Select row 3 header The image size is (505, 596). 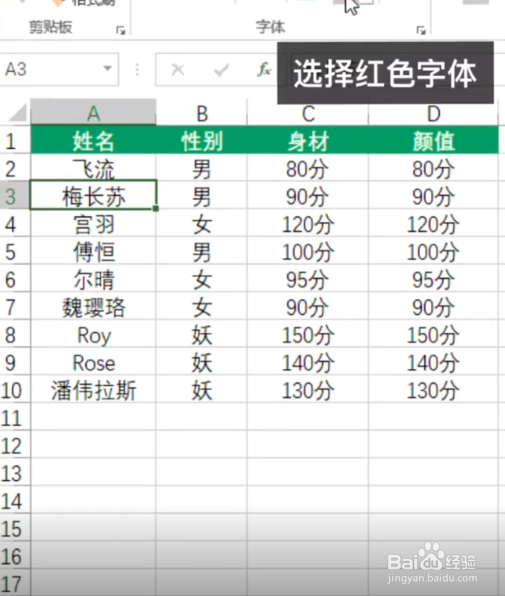[x=14, y=196]
